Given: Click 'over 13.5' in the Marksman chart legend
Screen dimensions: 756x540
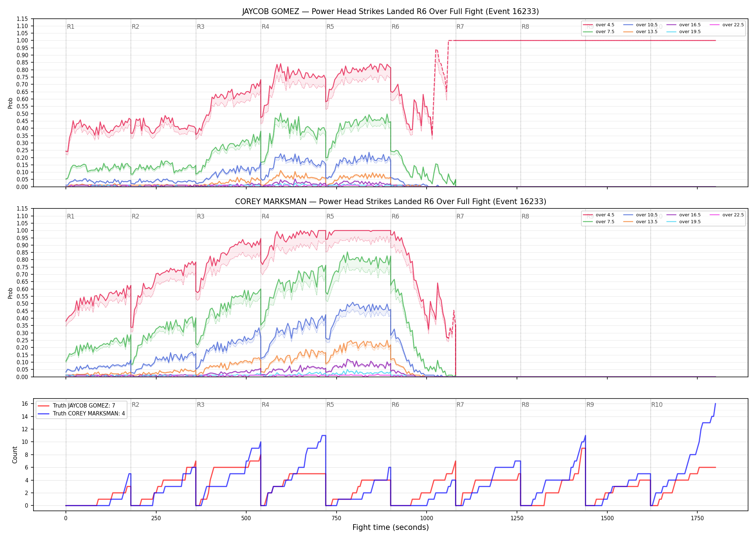Looking at the screenshot, I should pyautogui.click(x=647, y=222).
